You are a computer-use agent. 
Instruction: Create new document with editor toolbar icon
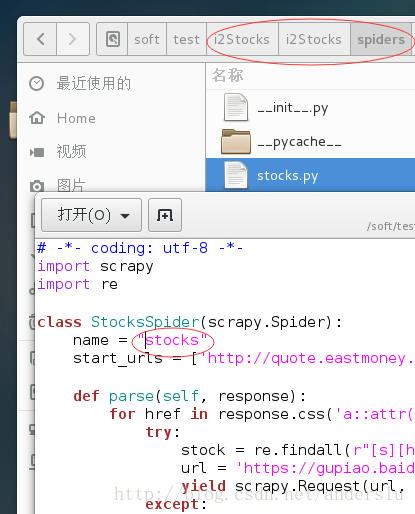point(165,215)
